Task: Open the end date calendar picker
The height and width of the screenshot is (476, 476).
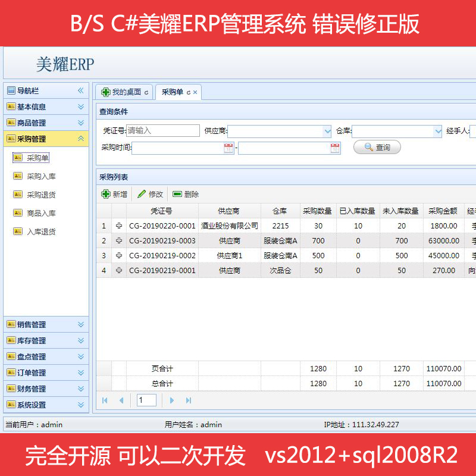Action: 335,148
